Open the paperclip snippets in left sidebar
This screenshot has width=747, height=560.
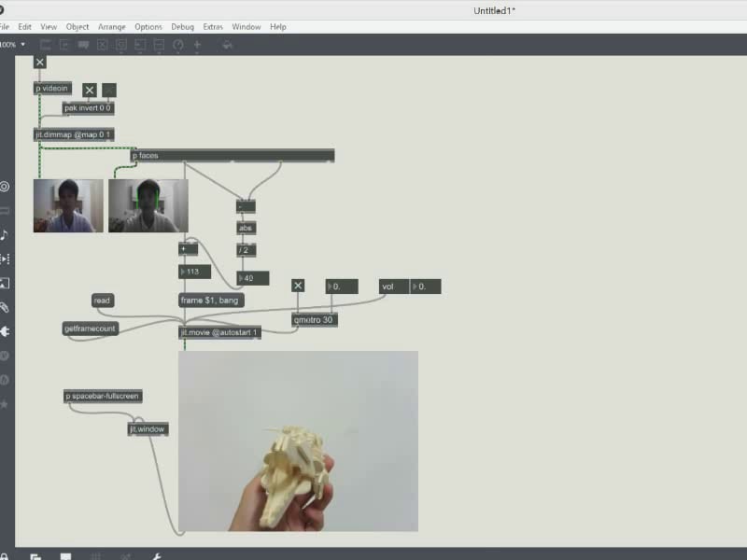(x=5, y=308)
